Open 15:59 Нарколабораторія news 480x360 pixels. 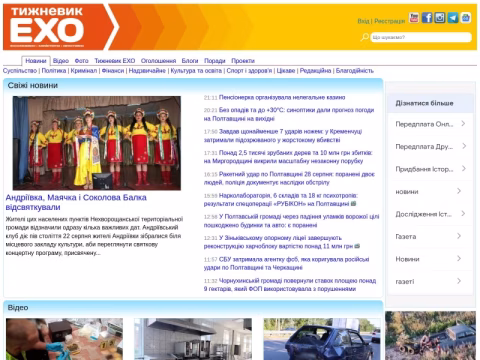pyautogui.click(x=281, y=200)
